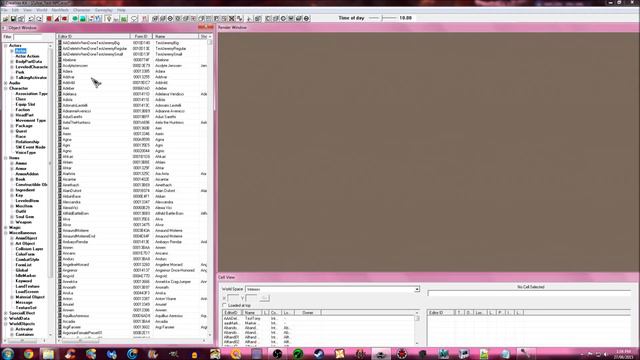Open the NavMesh menu
This screenshot has width=640, height=360.
tap(60, 10)
